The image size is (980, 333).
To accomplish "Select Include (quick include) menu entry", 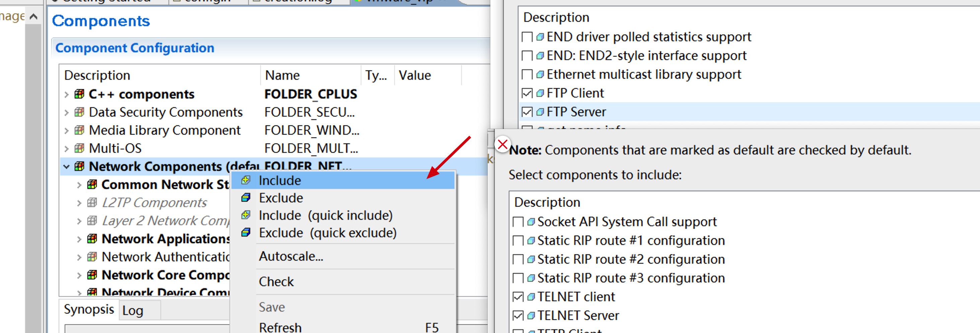I will click(x=343, y=215).
